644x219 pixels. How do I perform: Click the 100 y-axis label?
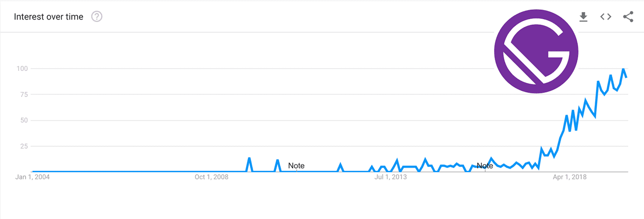[x=21, y=68]
